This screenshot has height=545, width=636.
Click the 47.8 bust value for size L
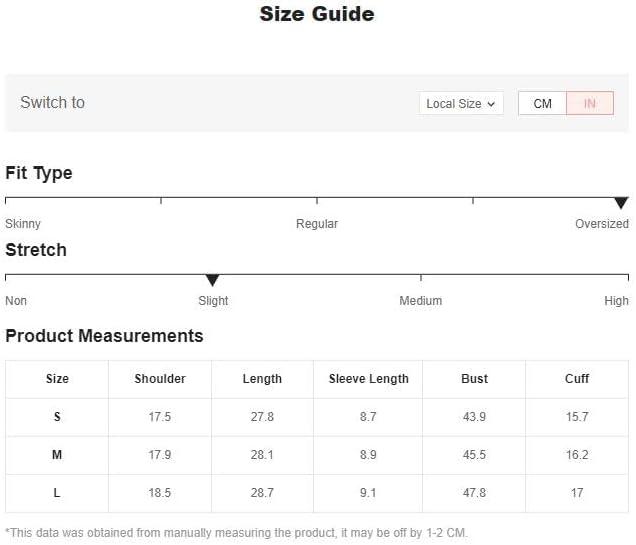(474, 493)
